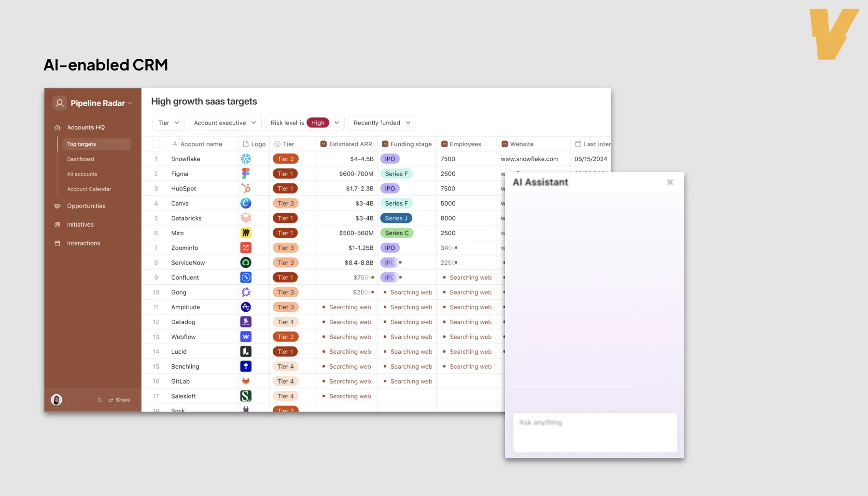Screen dimensions: 868x496
Task: Click the Share button
Action: [119, 400]
